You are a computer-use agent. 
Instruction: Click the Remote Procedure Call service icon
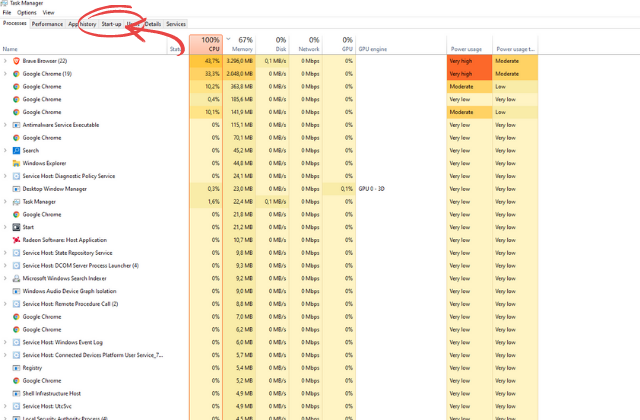point(16,304)
